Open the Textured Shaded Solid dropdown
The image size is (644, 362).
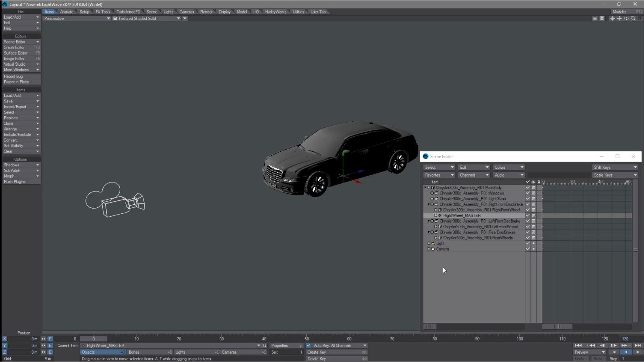point(147,19)
